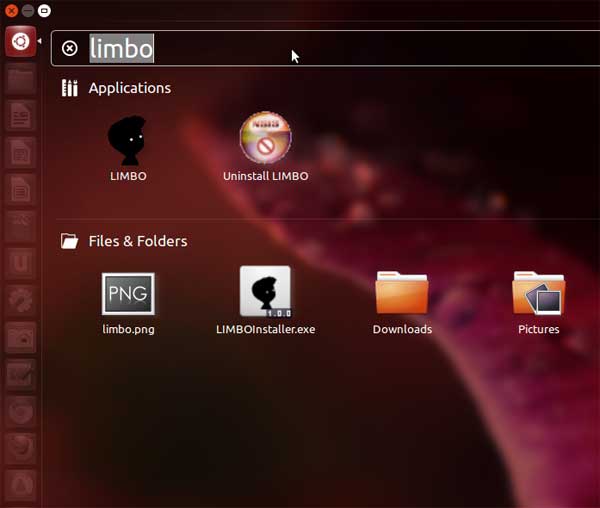Click the Files & Folders category header

coord(138,241)
